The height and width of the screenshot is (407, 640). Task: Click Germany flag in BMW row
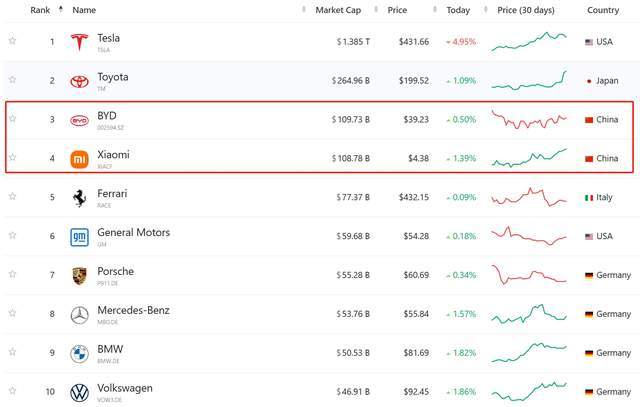(589, 354)
